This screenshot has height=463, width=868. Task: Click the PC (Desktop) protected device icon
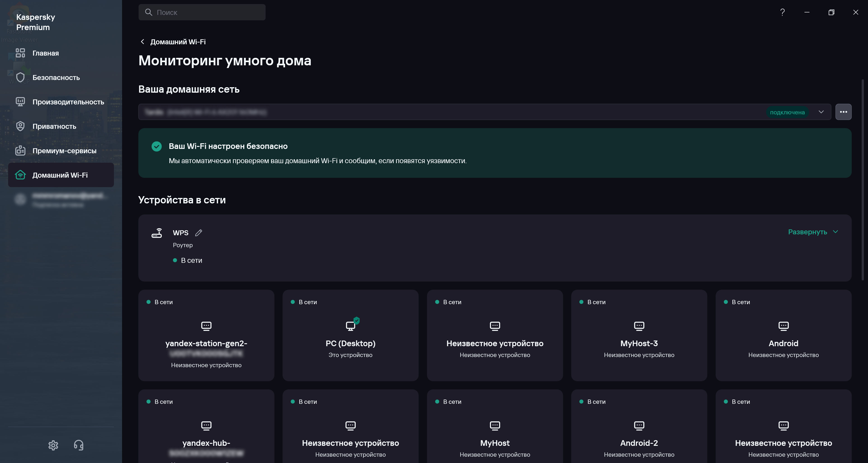click(351, 325)
